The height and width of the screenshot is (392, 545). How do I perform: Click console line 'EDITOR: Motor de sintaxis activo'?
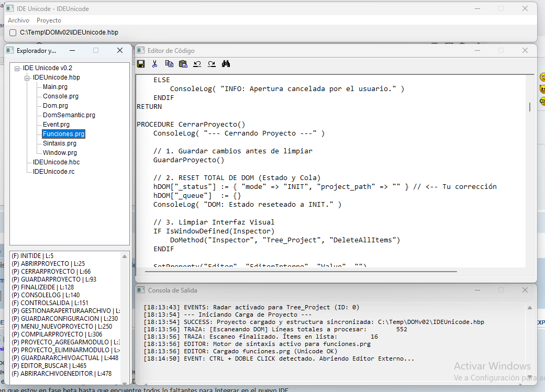pyautogui.click(x=257, y=344)
